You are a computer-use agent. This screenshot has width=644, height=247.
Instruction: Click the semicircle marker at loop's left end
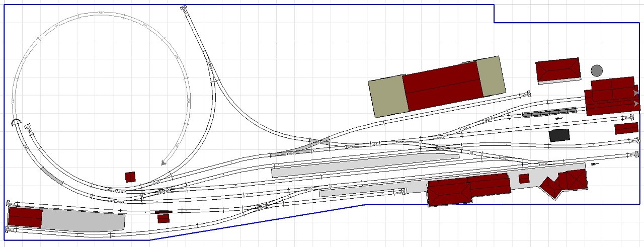(16, 121)
